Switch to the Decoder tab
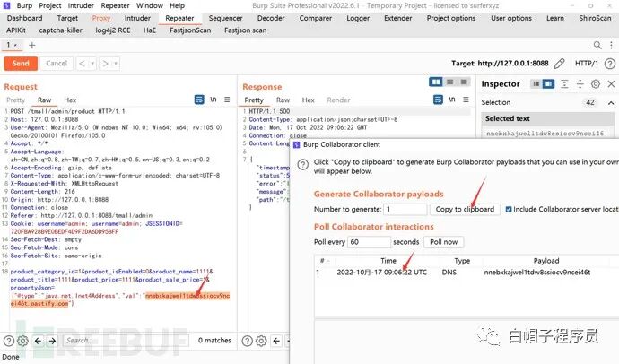This screenshot has width=619, height=364. (x=270, y=18)
